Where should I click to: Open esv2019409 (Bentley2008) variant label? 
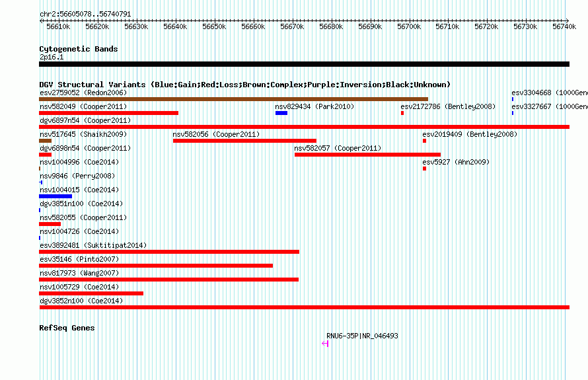470,134
